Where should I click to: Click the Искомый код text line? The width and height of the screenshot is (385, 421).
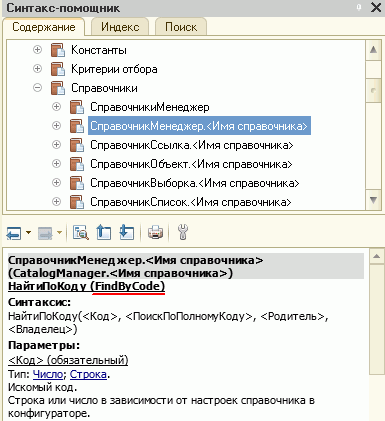point(42,387)
